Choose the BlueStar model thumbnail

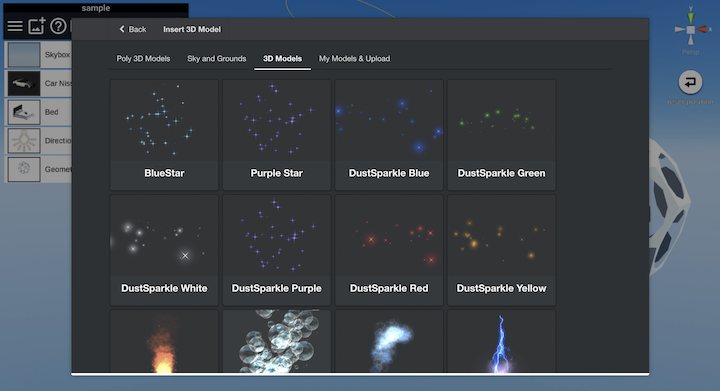tap(164, 134)
